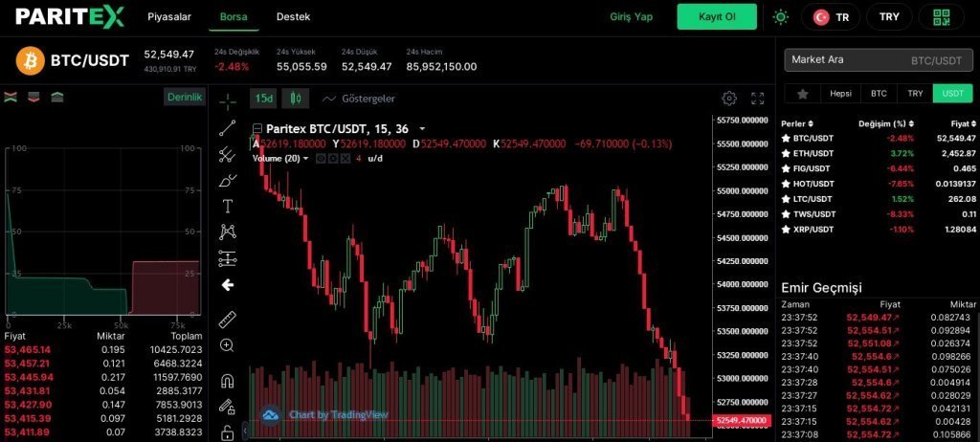
Task: Select the XABCD pattern tool
Action: click(228, 232)
